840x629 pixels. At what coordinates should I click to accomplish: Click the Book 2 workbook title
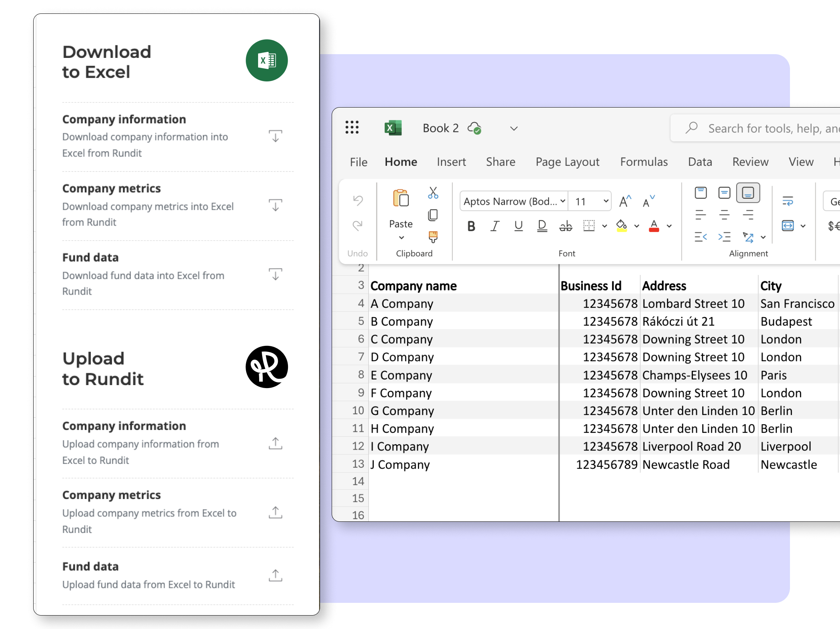point(440,128)
